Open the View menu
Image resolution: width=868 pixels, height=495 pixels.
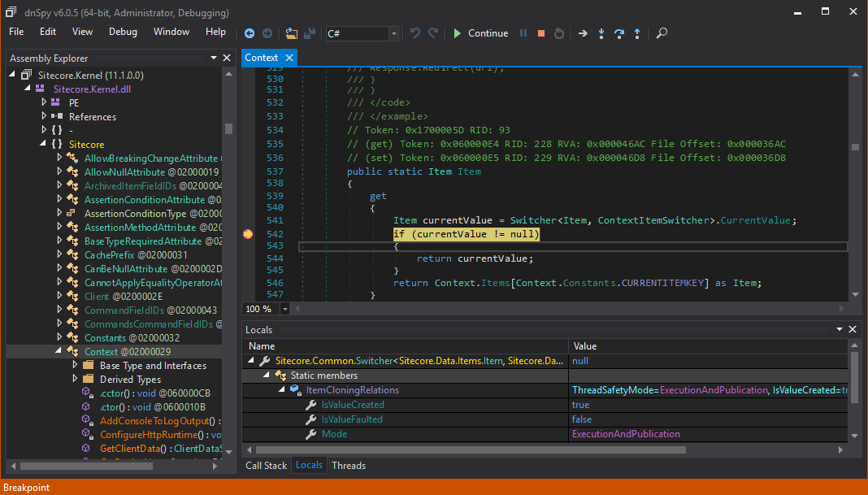point(82,32)
